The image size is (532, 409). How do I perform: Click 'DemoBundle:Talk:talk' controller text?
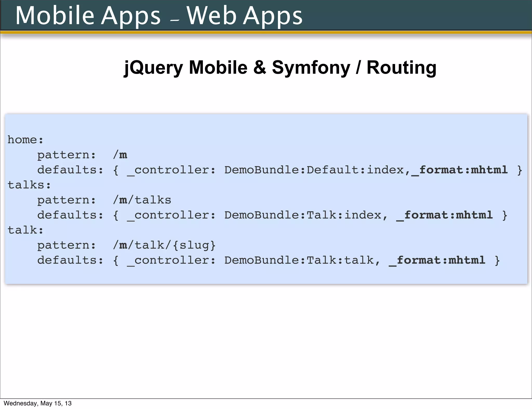(299, 260)
